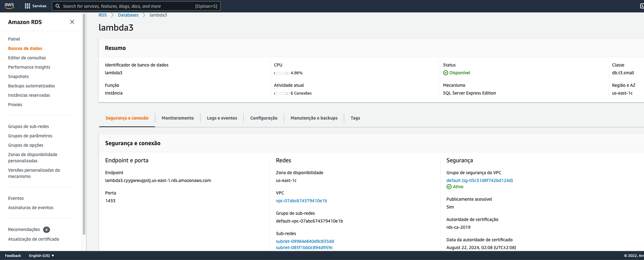The image size is (644, 260).
Task: Click the Ativo security group check icon
Action: click(x=449, y=187)
